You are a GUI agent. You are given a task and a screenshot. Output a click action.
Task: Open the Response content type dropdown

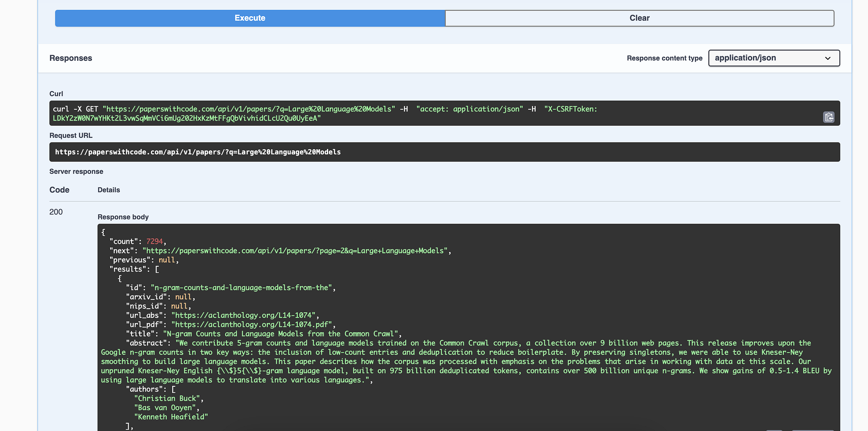tap(774, 58)
